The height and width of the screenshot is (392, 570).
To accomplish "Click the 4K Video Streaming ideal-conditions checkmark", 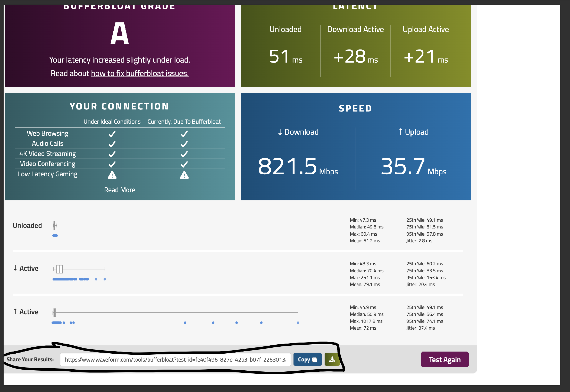I will tap(112, 154).
